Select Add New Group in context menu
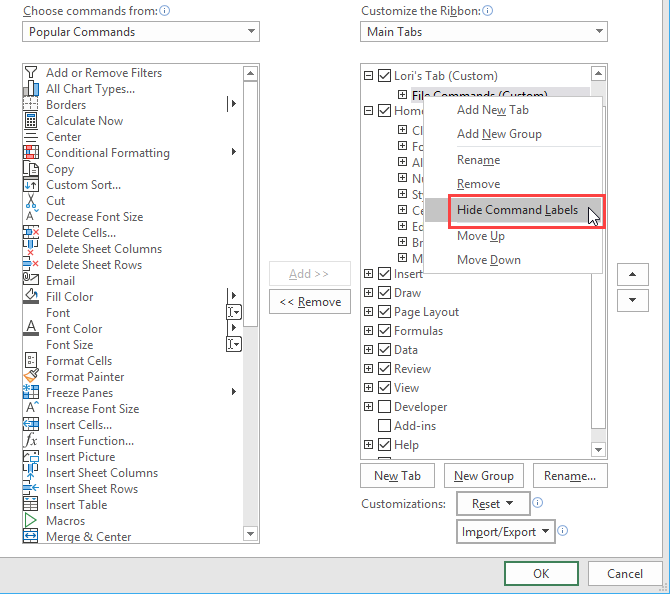This screenshot has height=594, width=670. [499, 134]
